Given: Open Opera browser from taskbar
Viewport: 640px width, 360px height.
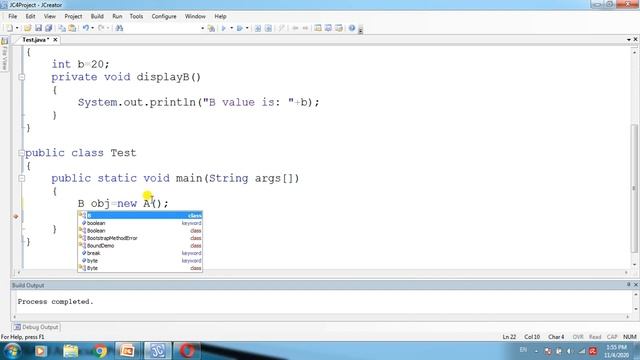Looking at the screenshot, I should coord(187,351).
